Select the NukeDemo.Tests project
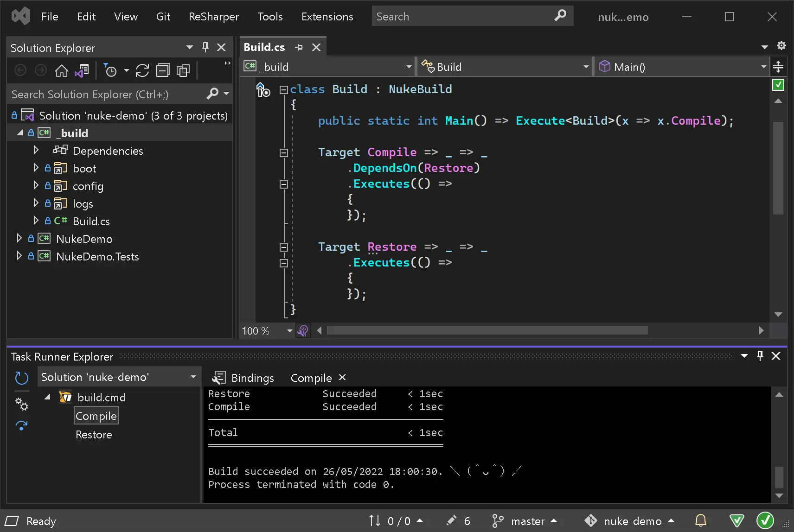This screenshot has width=794, height=532. (x=97, y=256)
